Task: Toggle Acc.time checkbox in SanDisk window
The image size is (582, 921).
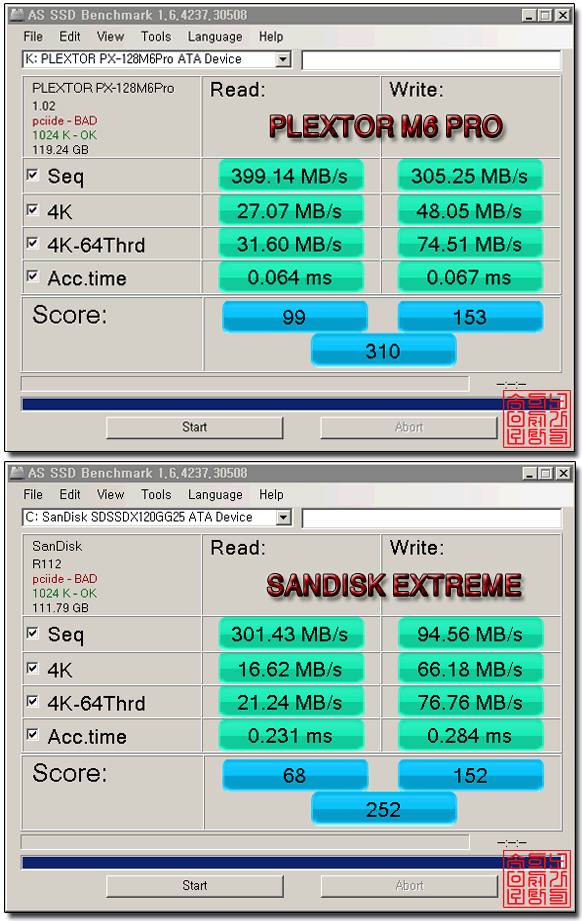Action: (33, 734)
